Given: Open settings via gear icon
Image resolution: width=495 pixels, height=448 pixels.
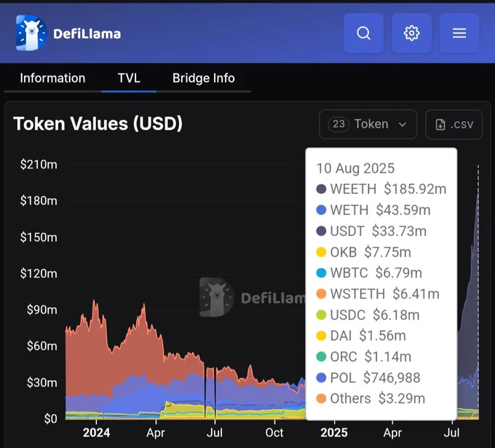Looking at the screenshot, I should (412, 34).
